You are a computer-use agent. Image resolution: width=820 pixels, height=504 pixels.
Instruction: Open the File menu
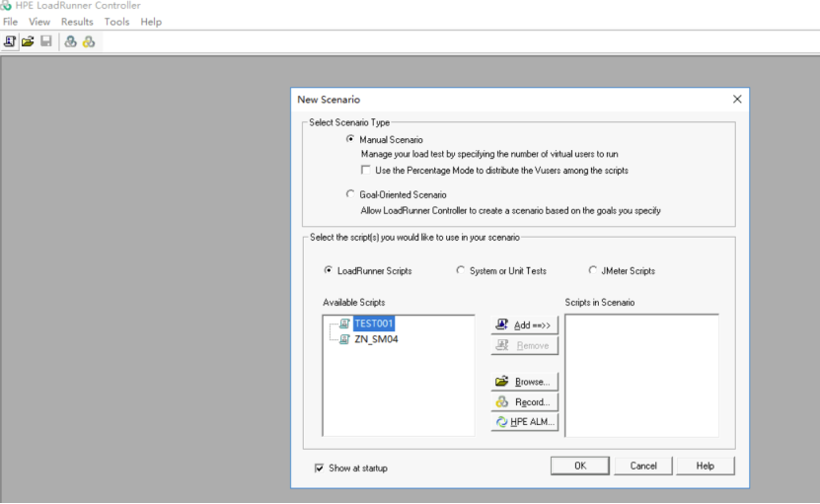pos(10,22)
